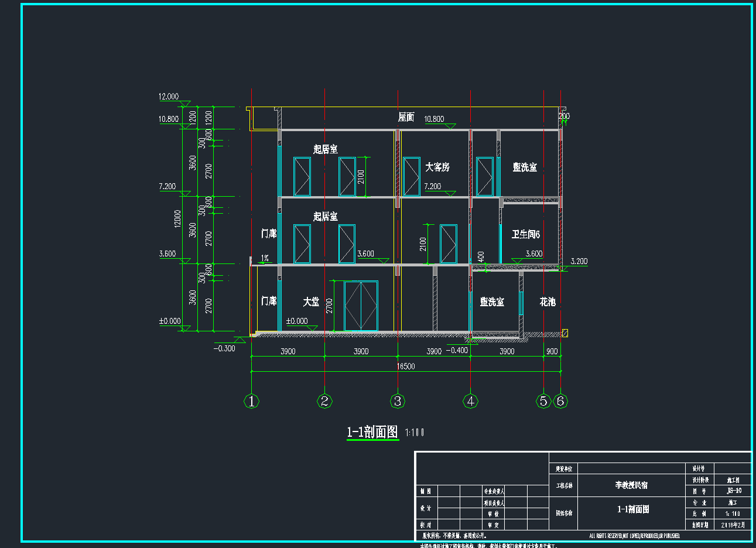Viewport: 756px width, 548px height.
Task: Select the 大堂 lobby label
Action: (x=311, y=302)
